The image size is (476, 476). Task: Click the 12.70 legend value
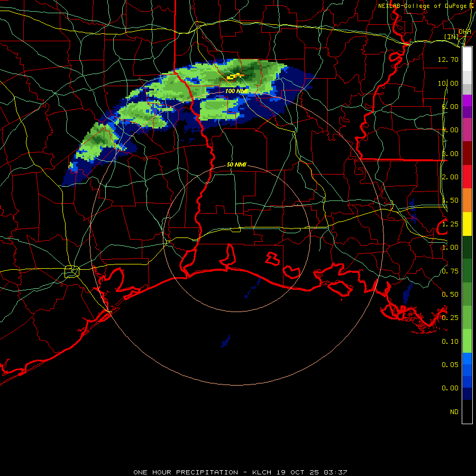click(x=448, y=59)
